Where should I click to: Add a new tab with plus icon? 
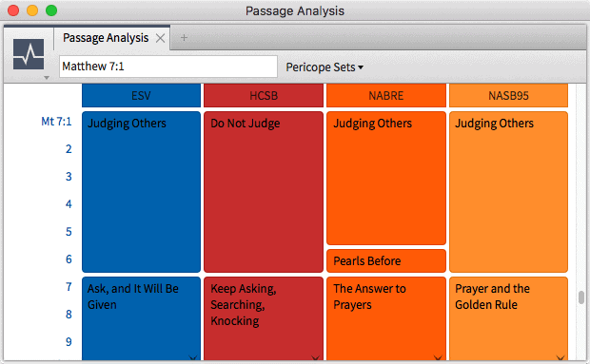[184, 38]
